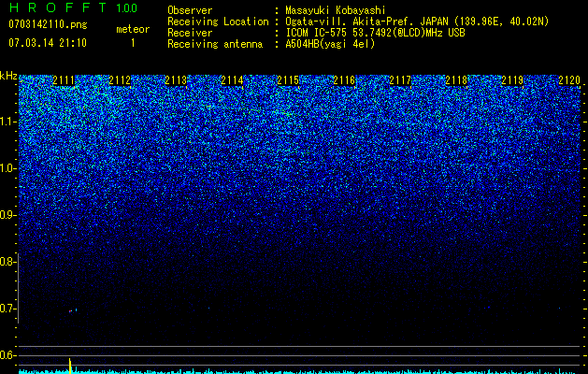Click the 2118 time marker
Screen dimensions: 588x374
click(456, 80)
